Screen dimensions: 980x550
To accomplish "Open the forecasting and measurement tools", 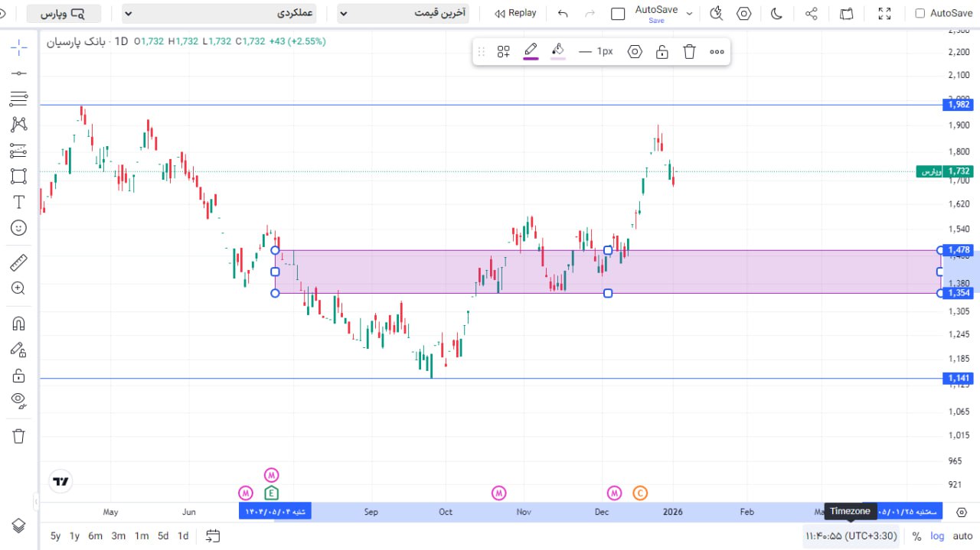I will pyautogui.click(x=19, y=151).
